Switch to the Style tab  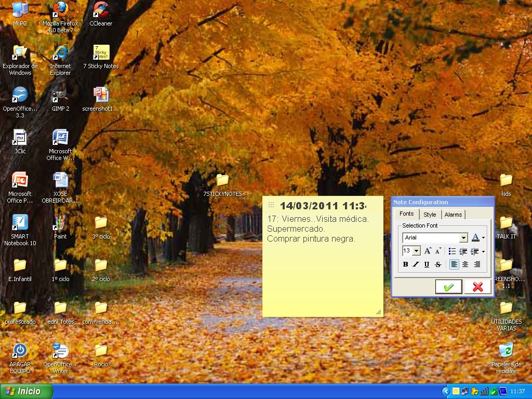click(430, 215)
